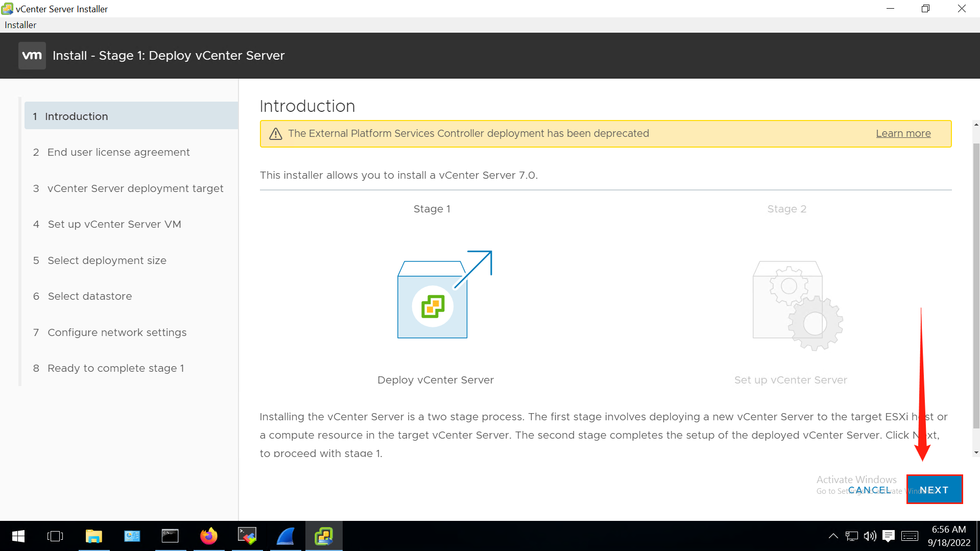Click the Show desktop strip beside the clock
This screenshot has height=551, width=980.
pos(978,536)
